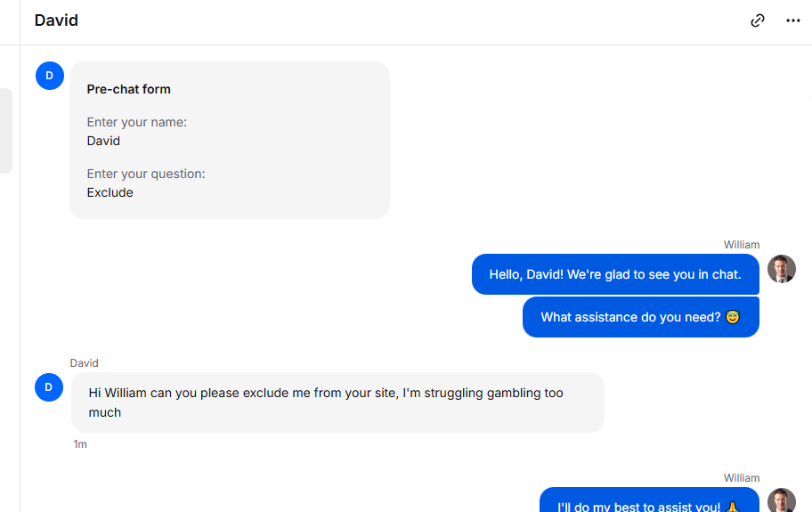Click the left sidebar collapsed panel handle

coord(6,131)
